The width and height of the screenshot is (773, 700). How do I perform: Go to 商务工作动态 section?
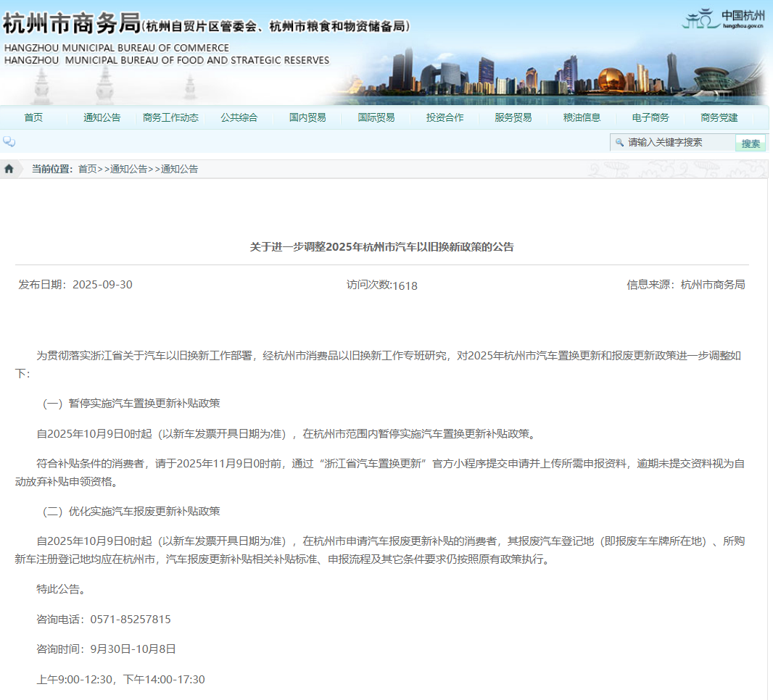coord(170,117)
